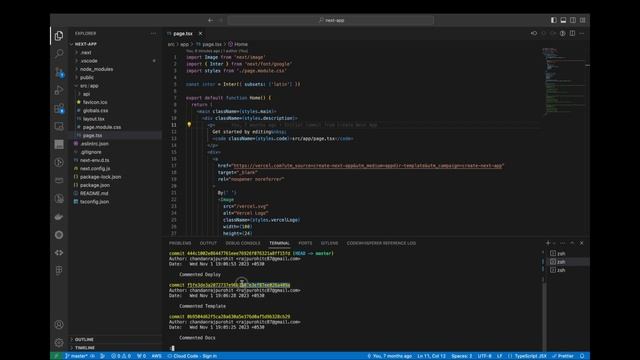Click Cloud Code - Sign in status item

(192, 356)
